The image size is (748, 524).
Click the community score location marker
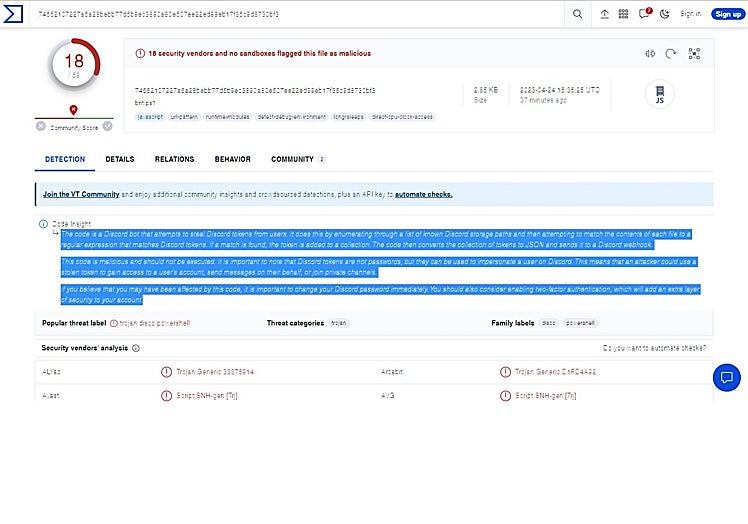click(x=73, y=110)
